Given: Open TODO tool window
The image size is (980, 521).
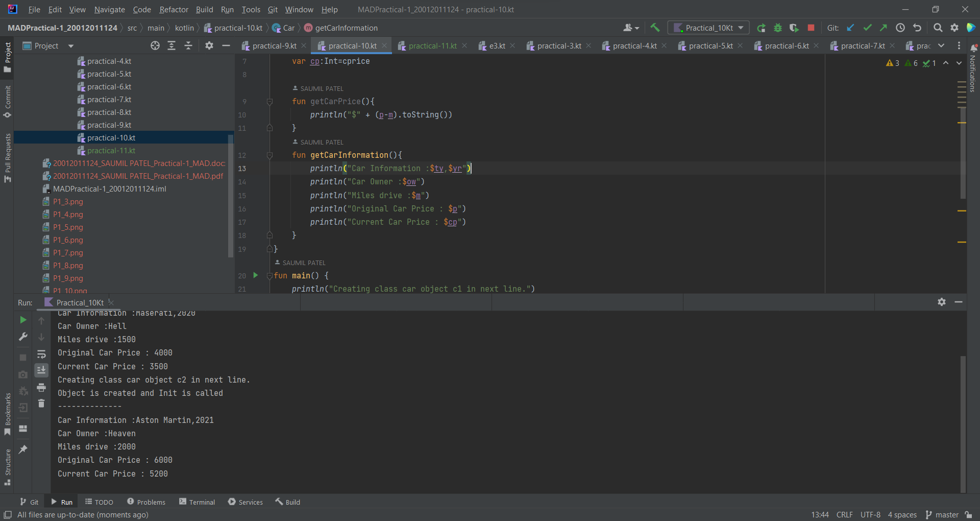Looking at the screenshot, I should pyautogui.click(x=99, y=502).
